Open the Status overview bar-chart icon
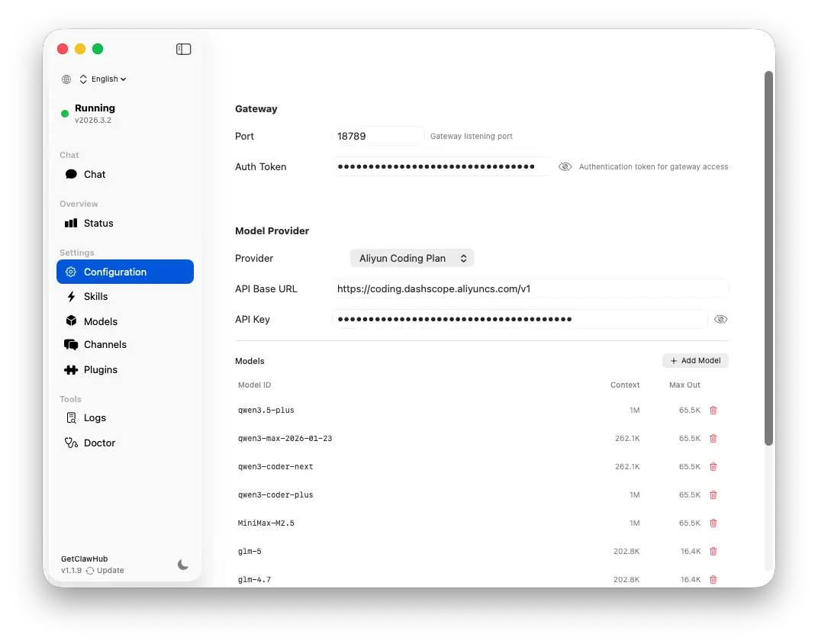 point(72,223)
